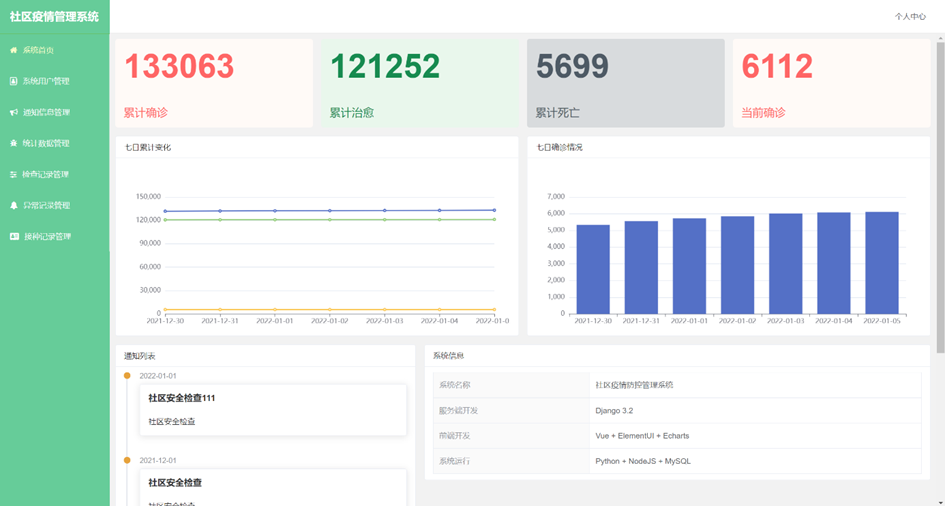The height and width of the screenshot is (506, 945).
Task: Click the 2022-01-02 bar in the bar chart
Action: click(738, 265)
